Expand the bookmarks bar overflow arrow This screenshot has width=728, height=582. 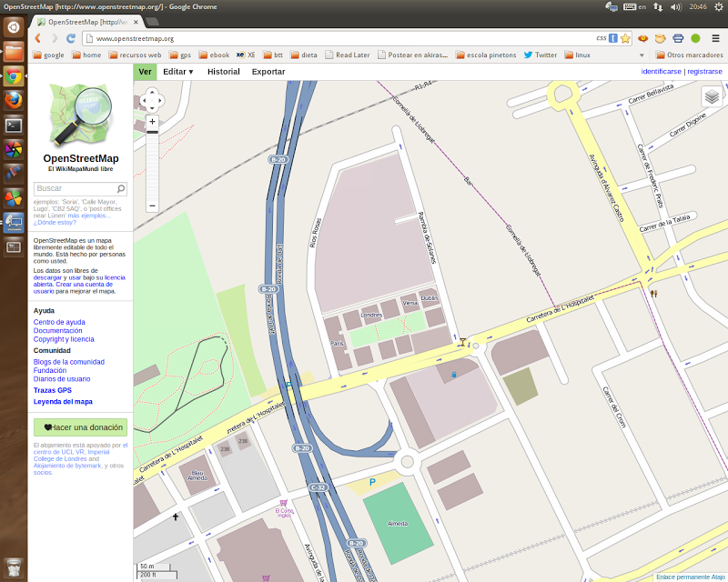point(642,55)
